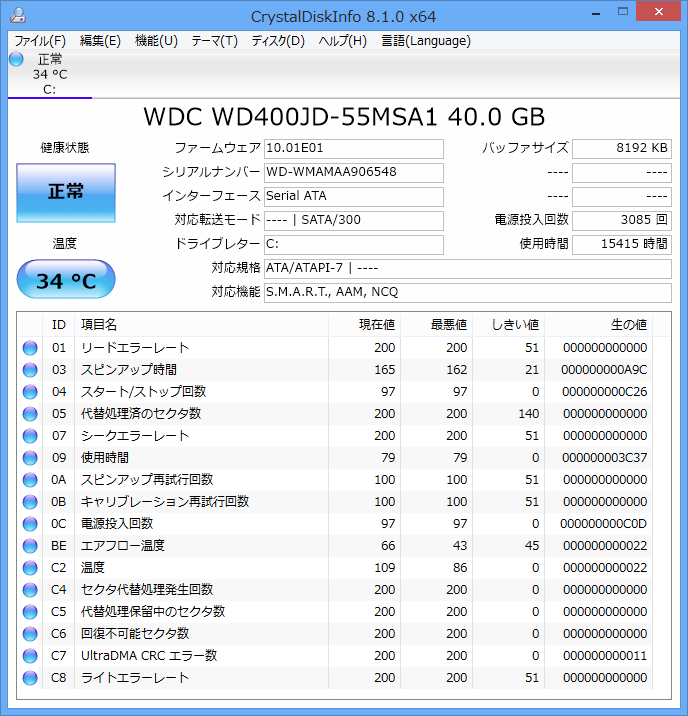The image size is (688, 716).
Task: Click the WDC WD400JD-55MSA1 40.0 GB model title
Action: [x=344, y=117]
